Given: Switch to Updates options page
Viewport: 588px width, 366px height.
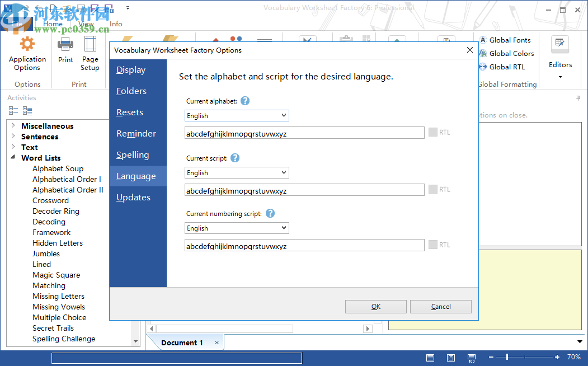Looking at the screenshot, I should click(x=138, y=197).
